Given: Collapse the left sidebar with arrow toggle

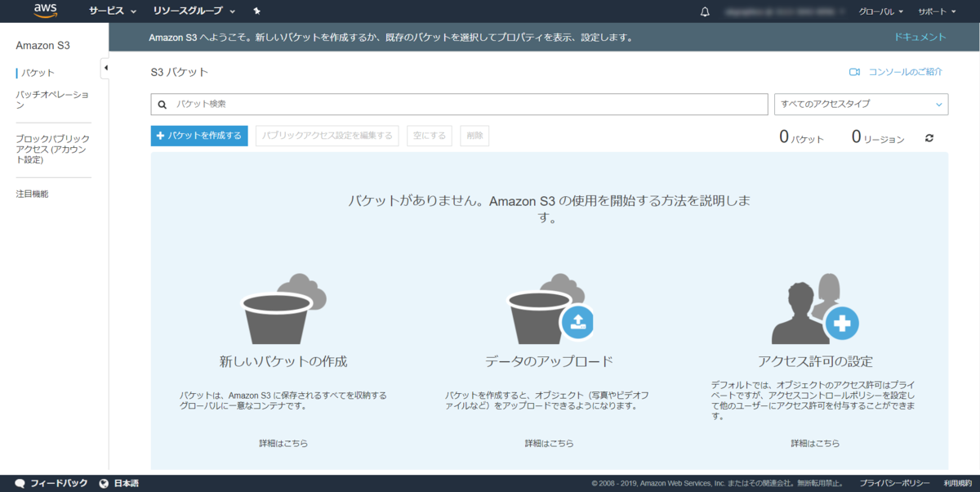Looking at the screenshot, I should 105,68.
